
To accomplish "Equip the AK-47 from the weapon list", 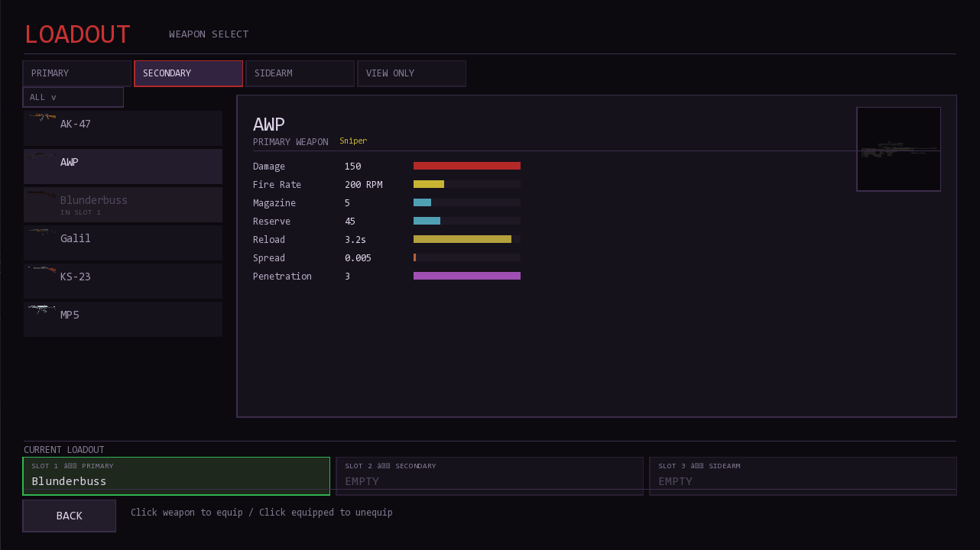I will [x=123, y=128].
